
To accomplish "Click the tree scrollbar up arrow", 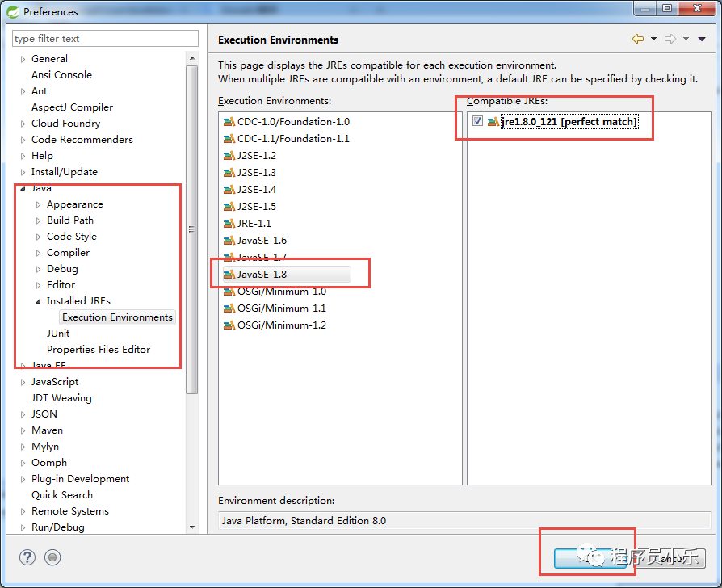I will click(192, 58).
